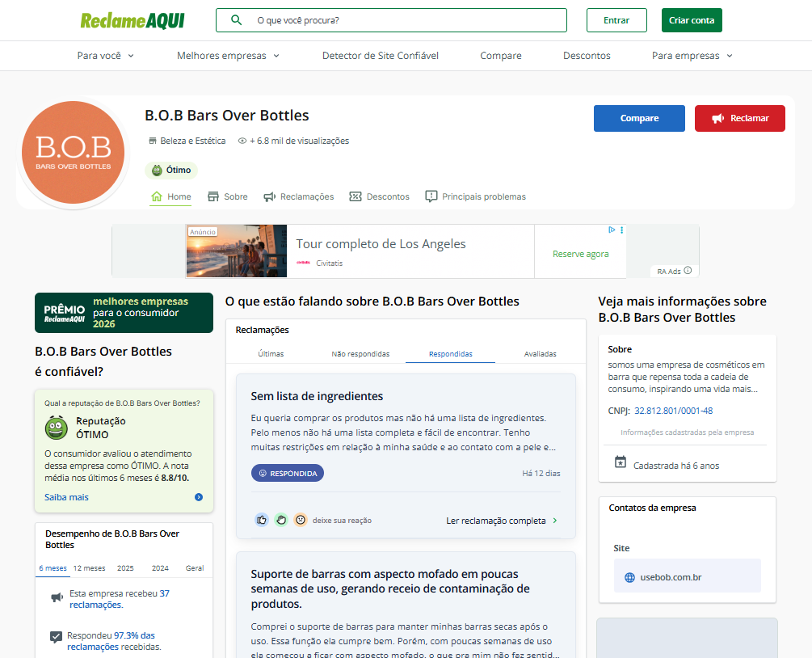The image size is (812, 658).
Task: Click the Entrar button
Action: 616,20
